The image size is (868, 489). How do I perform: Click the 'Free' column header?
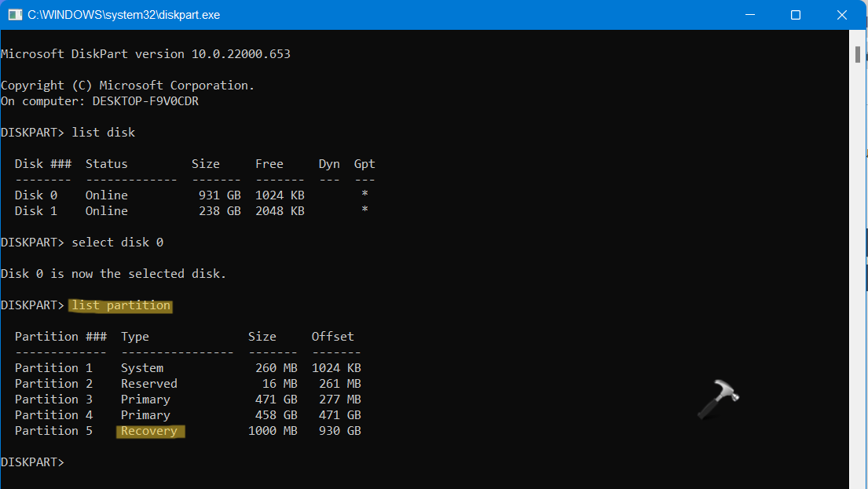(x=269, y=164)
